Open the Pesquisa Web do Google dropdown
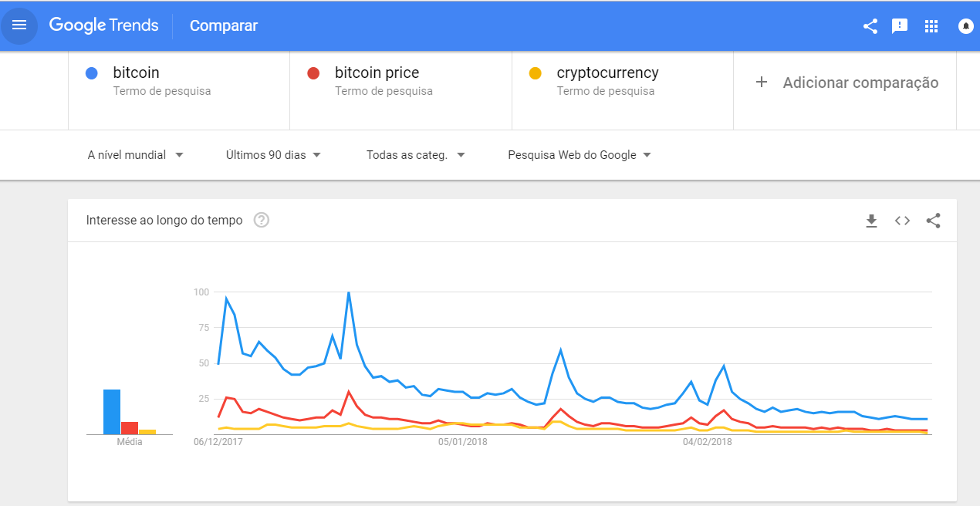 coord(577,154)
